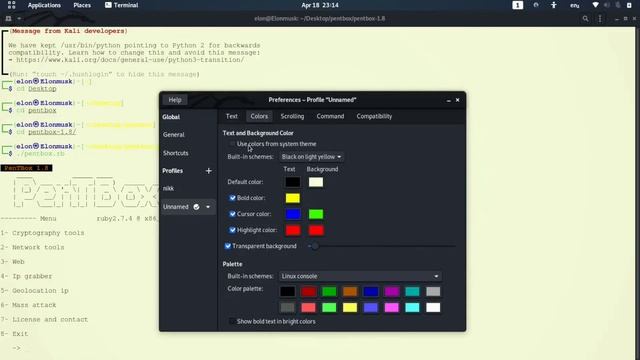Change the Highlight color text swatch
The image size is (640, 360).
click(x=293, y=230)
